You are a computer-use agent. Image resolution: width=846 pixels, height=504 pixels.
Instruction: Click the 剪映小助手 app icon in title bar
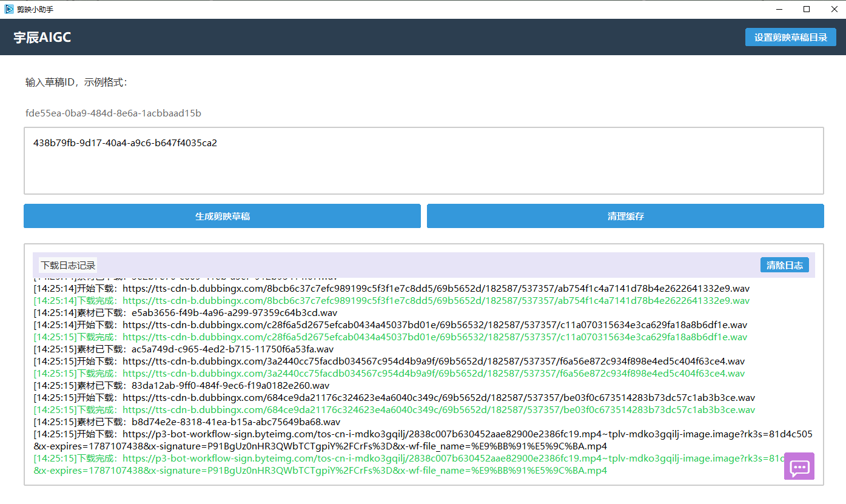(x=9, y=9)
